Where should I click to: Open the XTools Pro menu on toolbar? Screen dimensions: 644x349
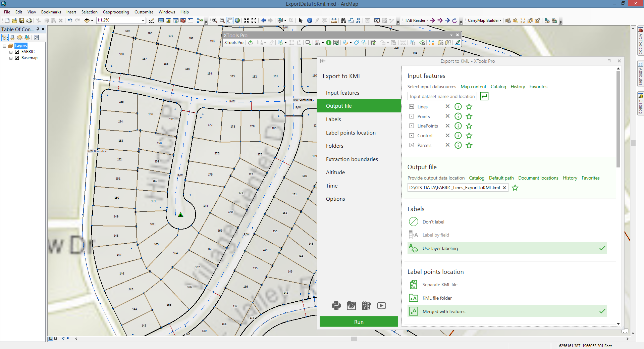coord(234,43)
